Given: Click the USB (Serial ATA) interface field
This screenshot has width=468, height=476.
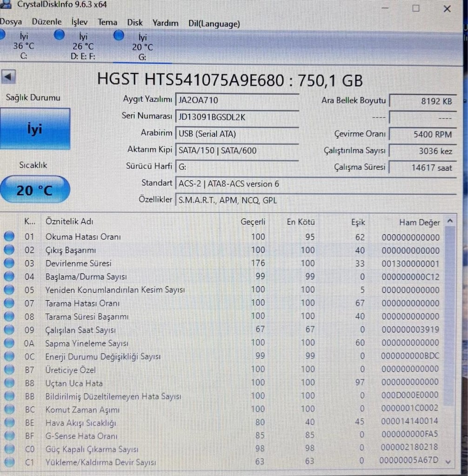Looking at the screenshot, I should pos(237,134).
